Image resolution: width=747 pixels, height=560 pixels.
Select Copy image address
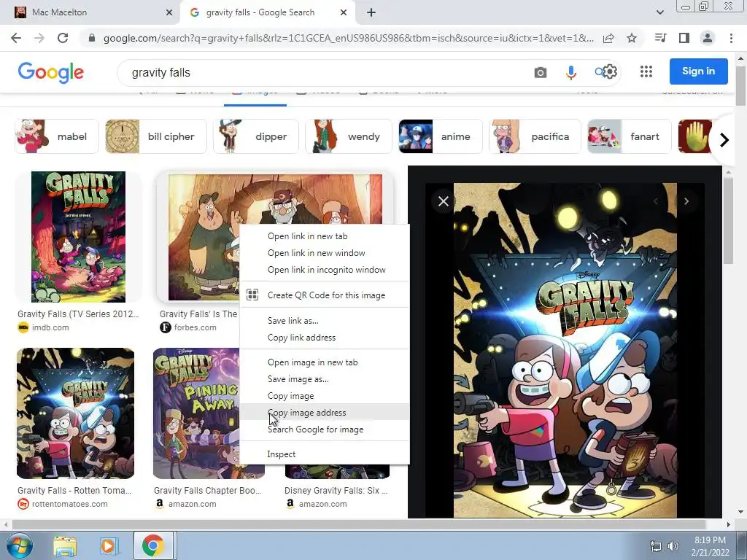coord(325,413)
